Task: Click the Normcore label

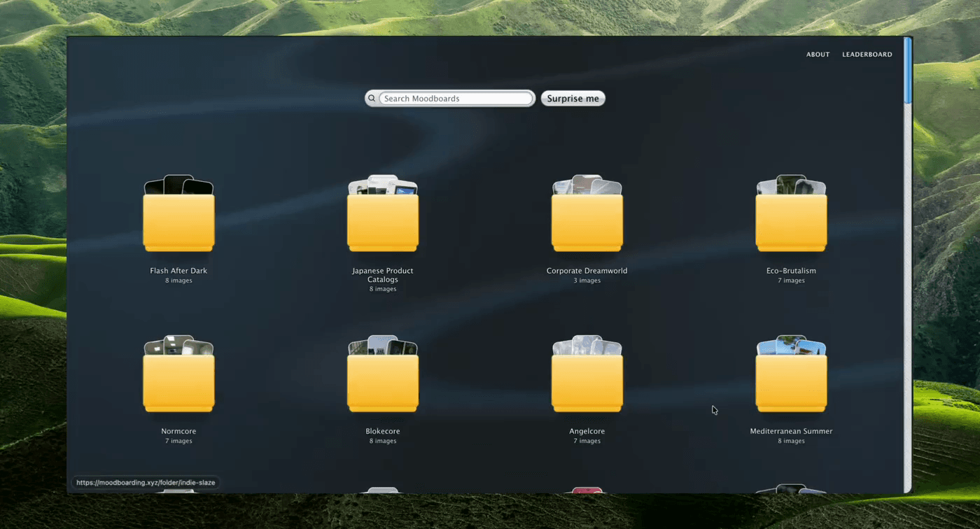Action: coord(178,431)
